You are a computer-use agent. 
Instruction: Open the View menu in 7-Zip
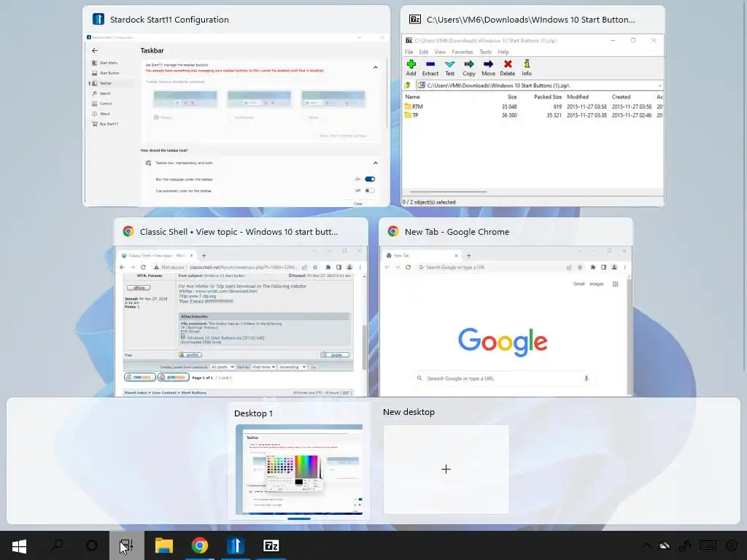tap(440, 52)
